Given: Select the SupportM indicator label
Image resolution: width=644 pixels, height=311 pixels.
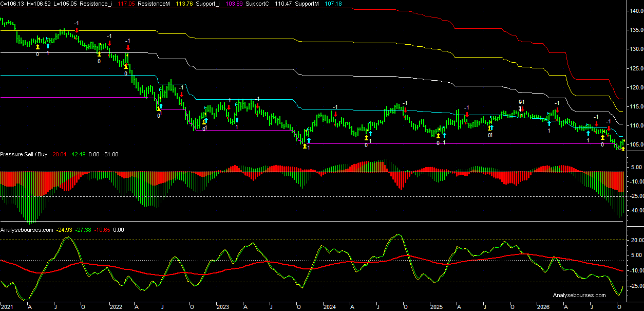Looking at the screenshot, I should [x=308, y=4].
